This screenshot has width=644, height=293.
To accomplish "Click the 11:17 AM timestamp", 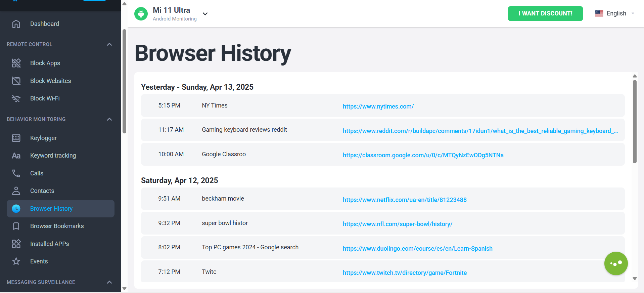I will [171, 130].
